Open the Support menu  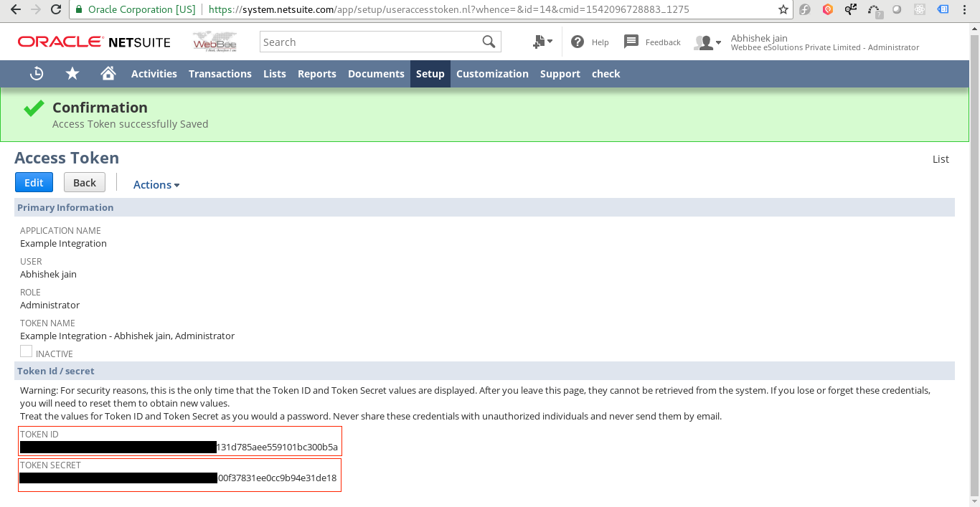(560, 74)
